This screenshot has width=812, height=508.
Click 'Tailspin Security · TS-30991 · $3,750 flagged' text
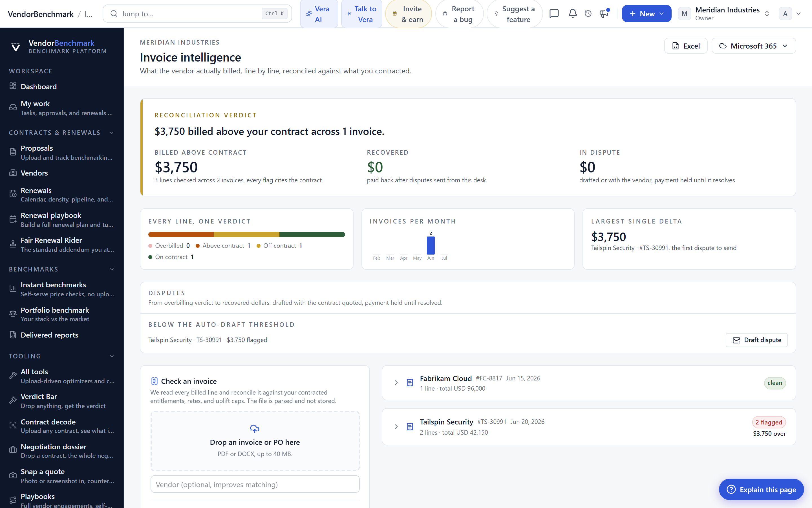[208, 340]
